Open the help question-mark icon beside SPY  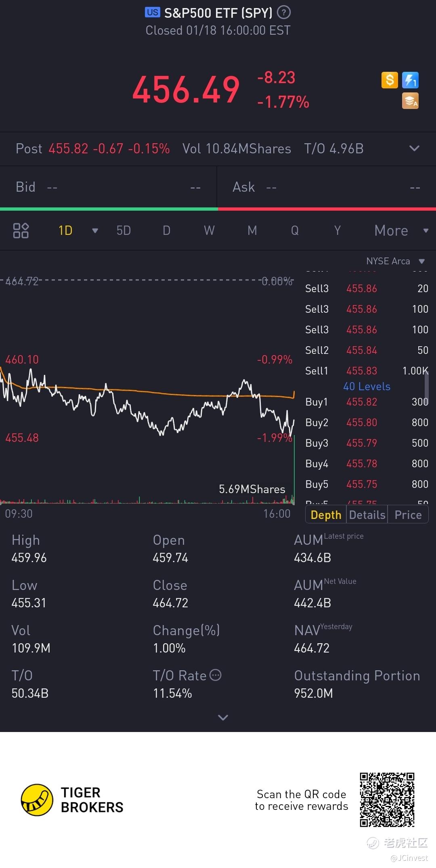point(284,13)
